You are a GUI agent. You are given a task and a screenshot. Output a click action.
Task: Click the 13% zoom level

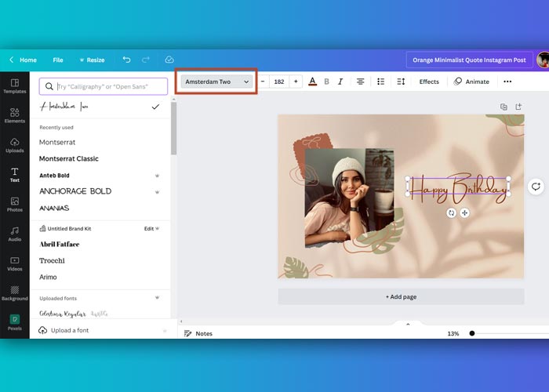[453, 333]
